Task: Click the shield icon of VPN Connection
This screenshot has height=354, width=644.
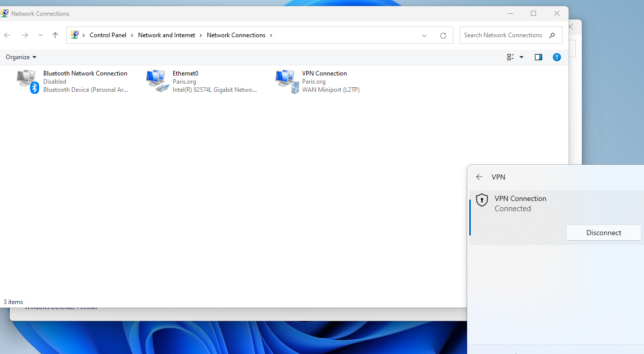Action: point(482,200)
